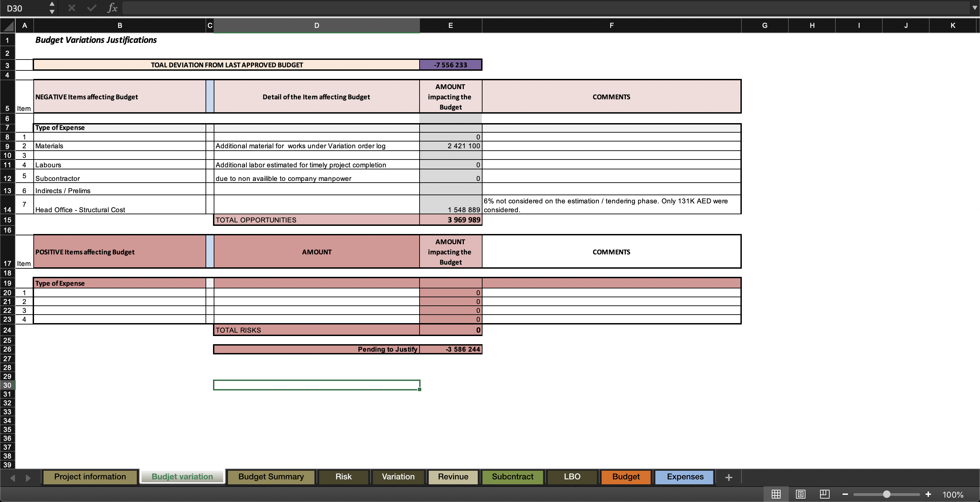
Task: Switch to Page Layout view icon
Action: click(x=800, y=494)
